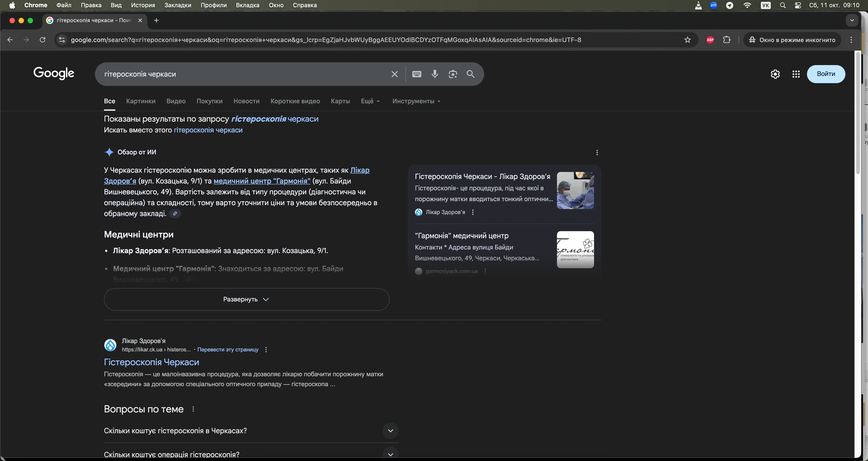This screenshot has width=868, height=461.
Task: Clear the search query with X icon
Action: click(395, 74)
